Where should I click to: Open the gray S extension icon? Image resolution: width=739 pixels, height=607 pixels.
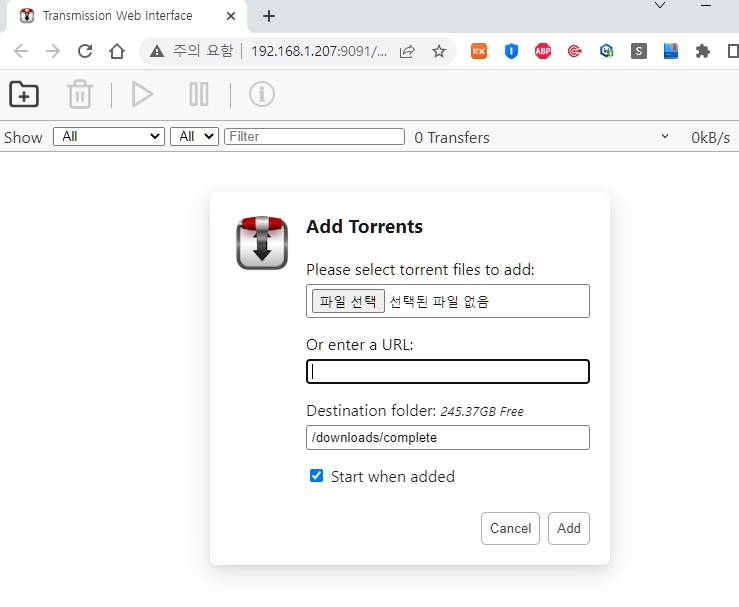pyautogui.click(x=639, y=51)
